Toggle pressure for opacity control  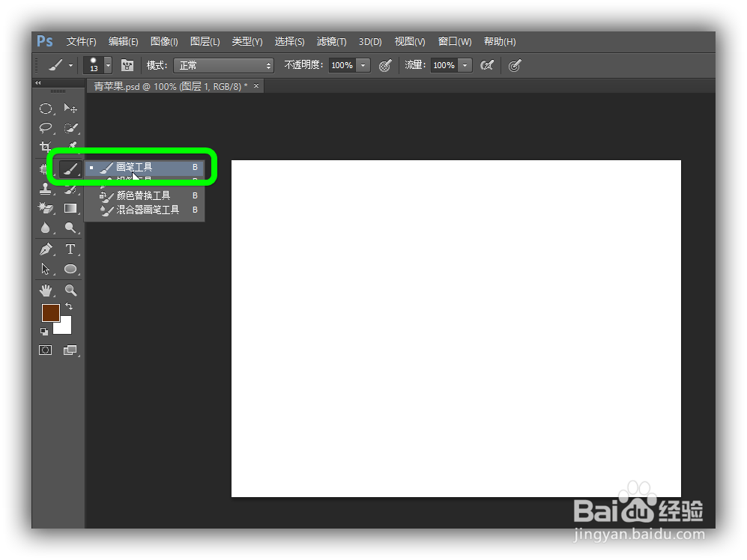click(x=385, y=65)
